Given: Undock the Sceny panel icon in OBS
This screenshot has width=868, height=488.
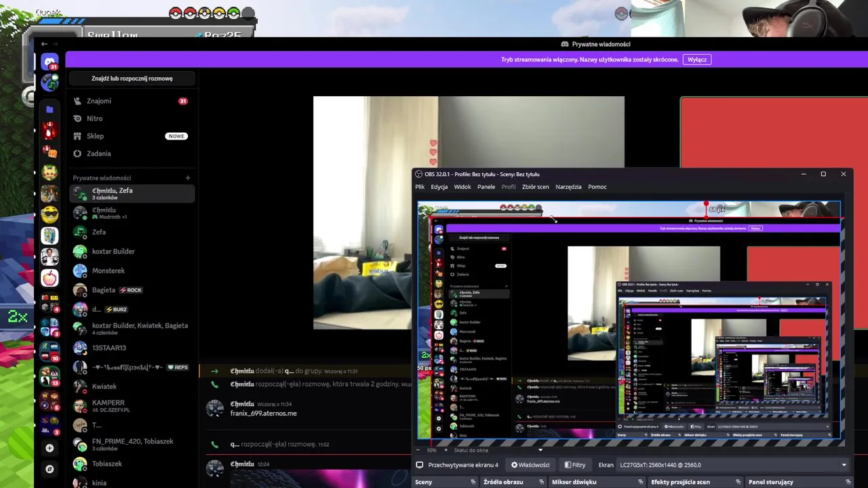Looking at the screenshot, I should click(x=473, y=482).
